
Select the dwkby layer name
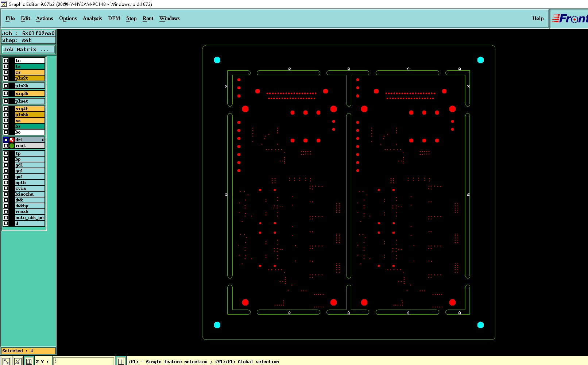click(x=30, y=206)
